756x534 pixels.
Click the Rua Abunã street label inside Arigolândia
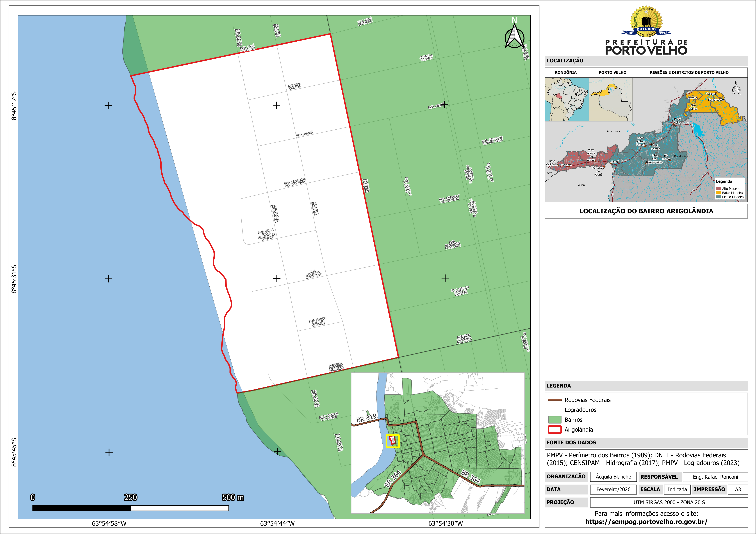(305, 134)
